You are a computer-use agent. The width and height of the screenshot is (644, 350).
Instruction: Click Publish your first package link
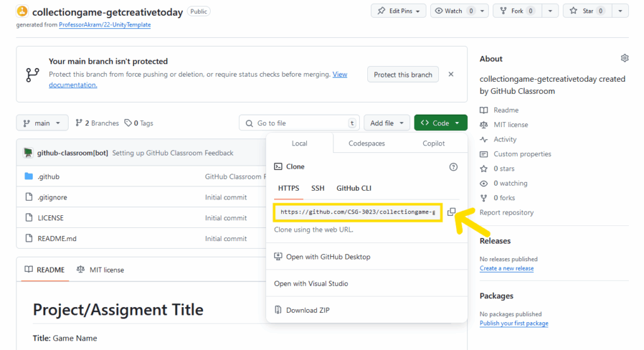coord(514,324)
